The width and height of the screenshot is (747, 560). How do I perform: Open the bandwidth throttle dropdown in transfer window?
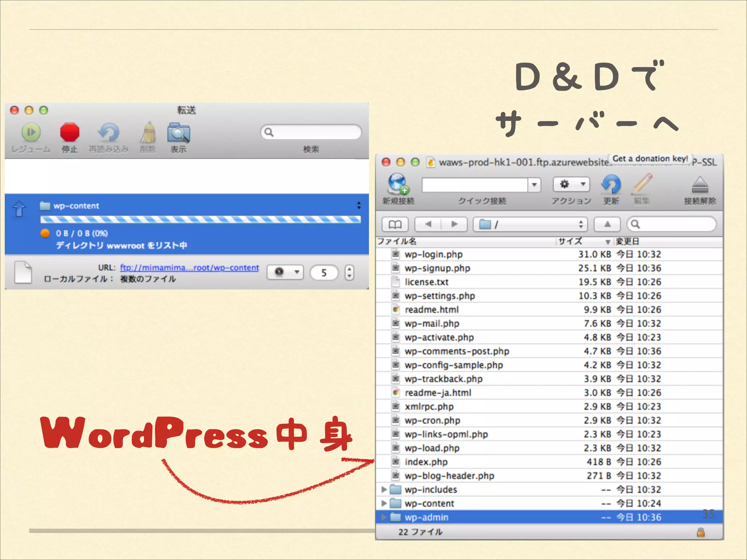pyautogui.click(x=285, y=272)
